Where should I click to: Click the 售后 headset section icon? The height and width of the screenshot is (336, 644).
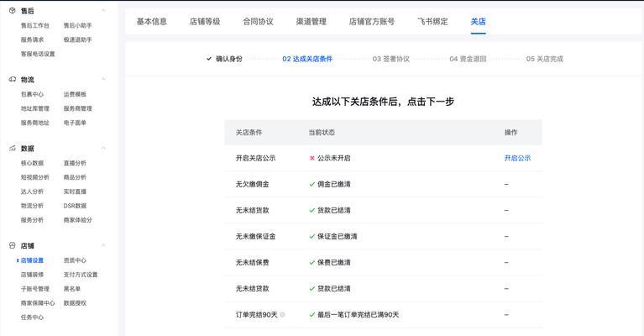click(x=12, y=11)
